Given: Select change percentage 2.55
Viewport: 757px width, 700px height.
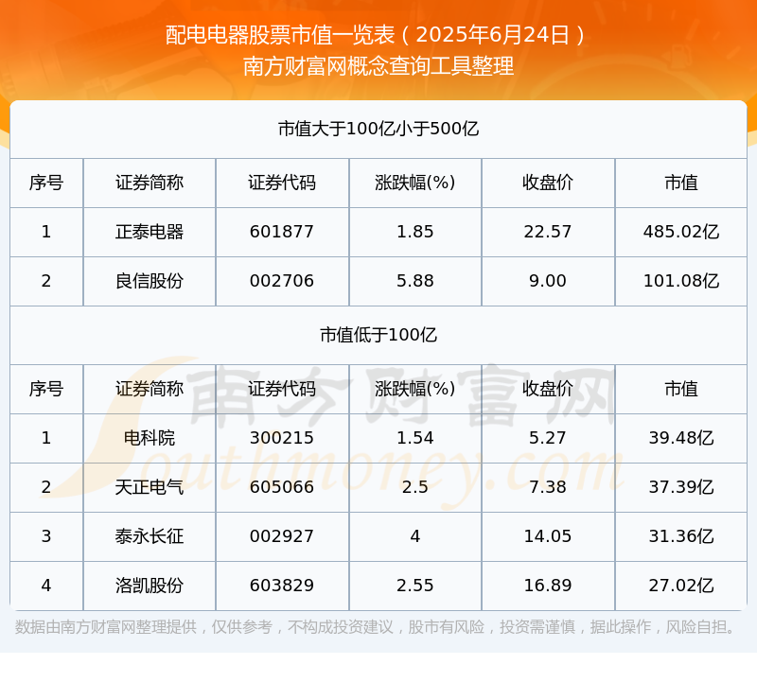Looking at the screenshot, I should tap(414, 586).
